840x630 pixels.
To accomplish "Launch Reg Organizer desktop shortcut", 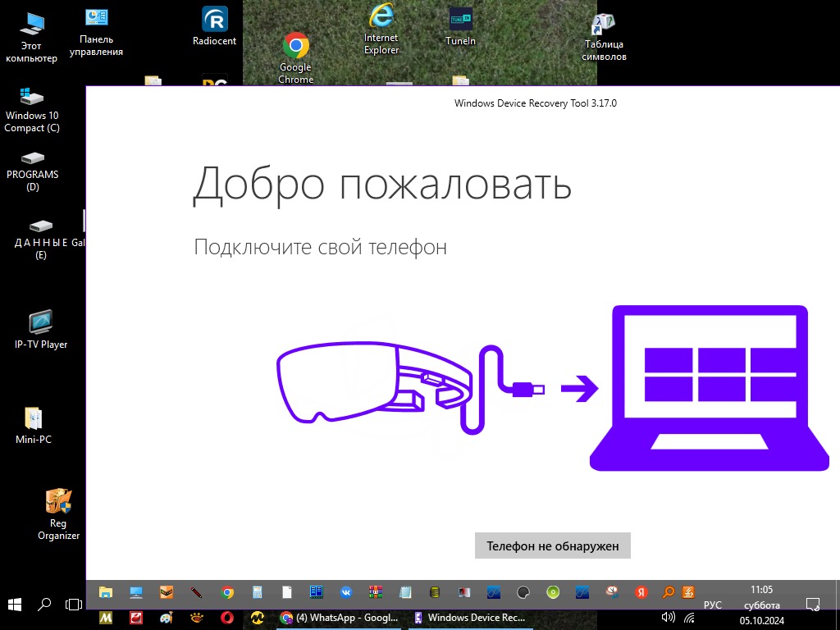I will pos(58,514).
